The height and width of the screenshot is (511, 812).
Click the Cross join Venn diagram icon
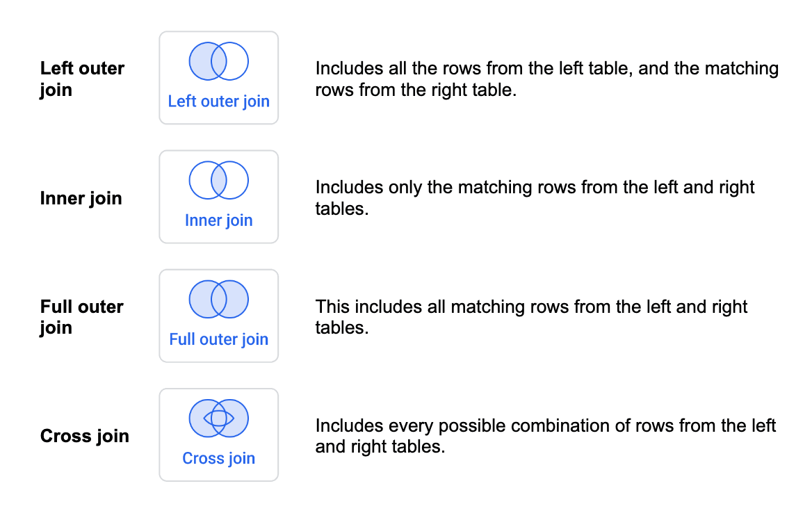tap(218, 418)
